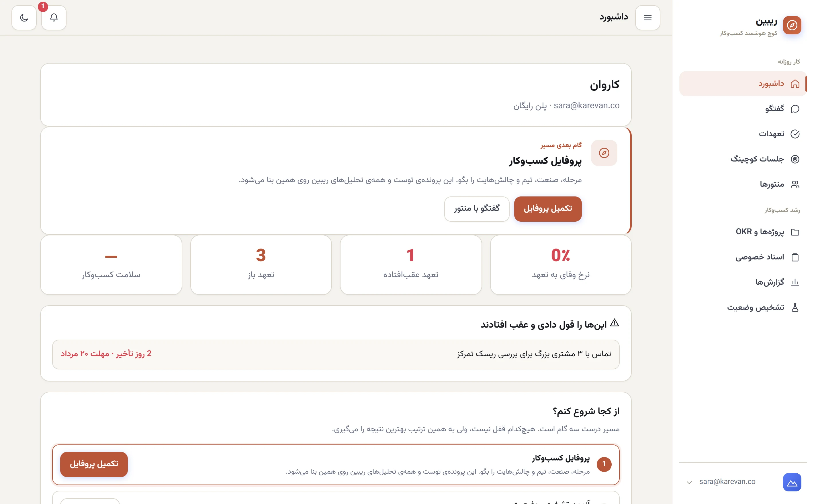Click پروفایل کسب‌وکار step title
The image size is (814, 504).
[x=560, y=458]
